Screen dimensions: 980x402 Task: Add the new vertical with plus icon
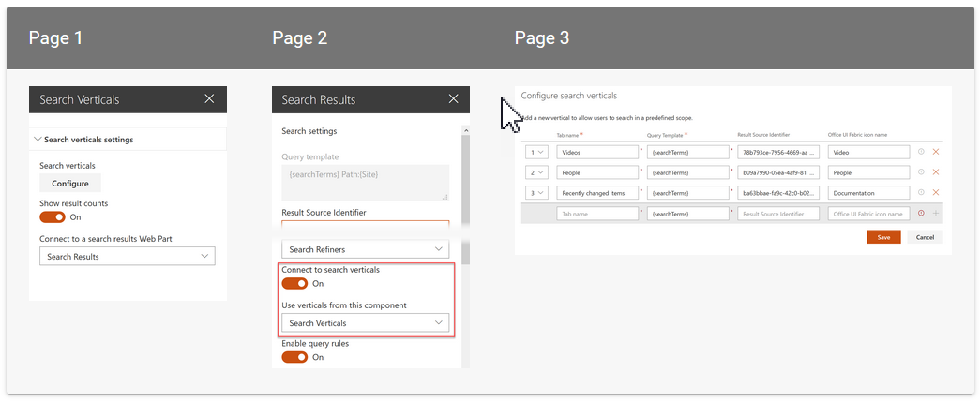pyautogui.click(x=936, y=214)
